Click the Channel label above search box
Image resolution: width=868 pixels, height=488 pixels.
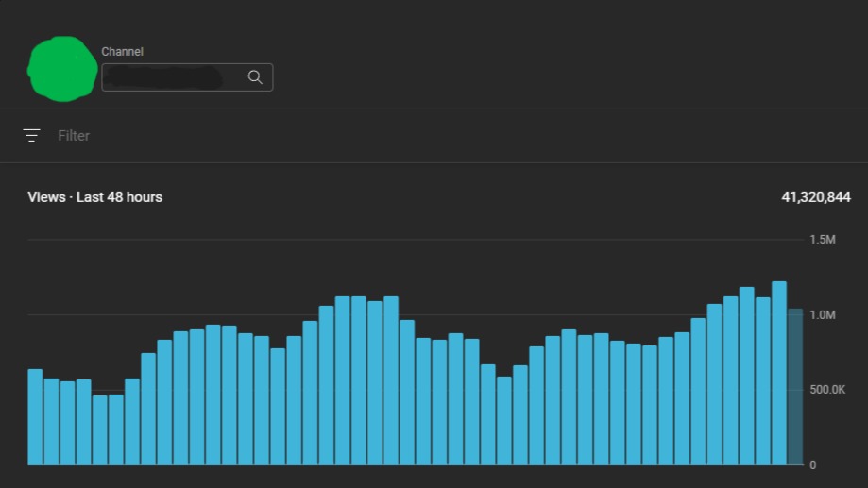(123, 52)
